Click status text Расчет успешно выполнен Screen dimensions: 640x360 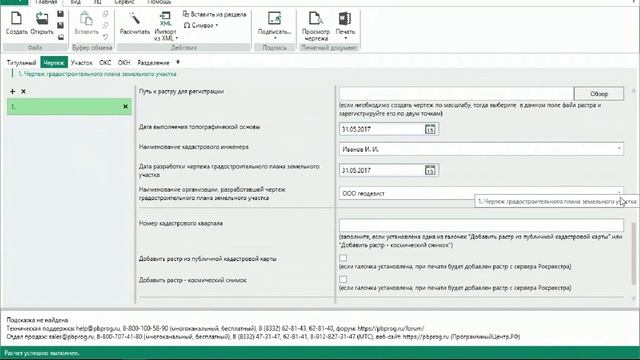42,353
